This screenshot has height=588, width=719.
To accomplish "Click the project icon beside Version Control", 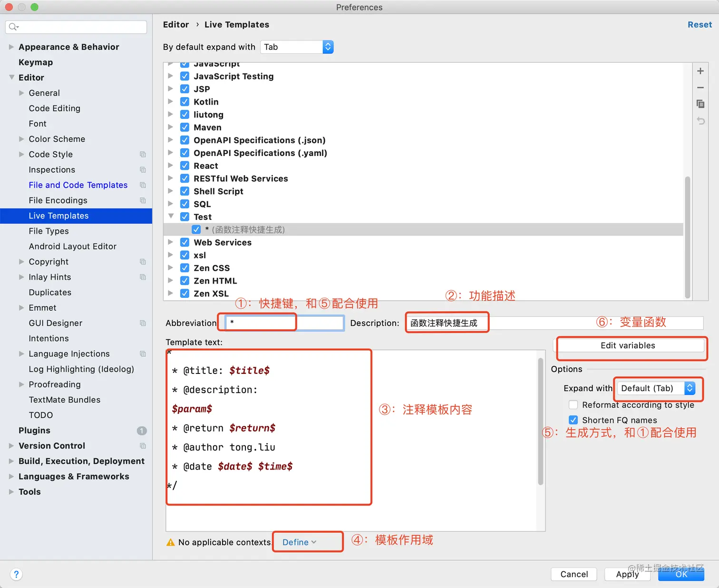I will click(x=143, y=446).
